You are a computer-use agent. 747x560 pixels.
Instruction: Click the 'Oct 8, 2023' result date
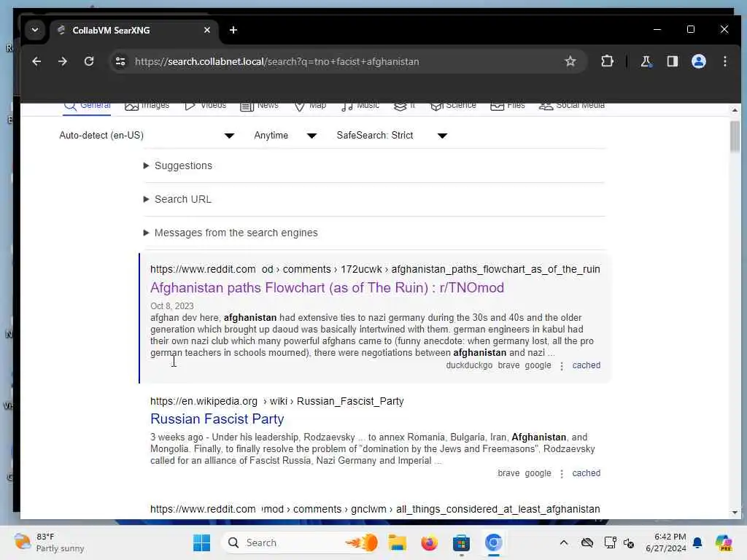tap(172, 306)
